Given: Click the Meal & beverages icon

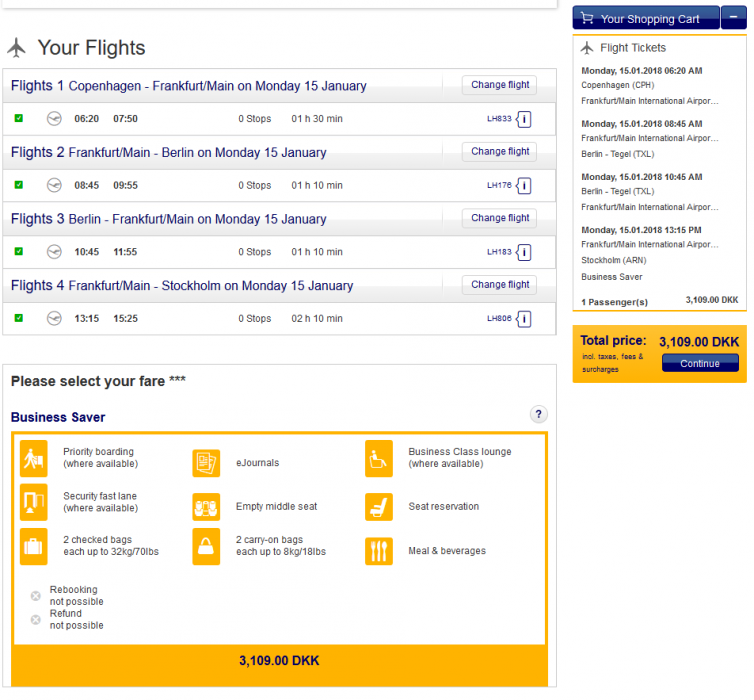Looking at the screenshot, I should pyautogui.click(x=379, y=551).
